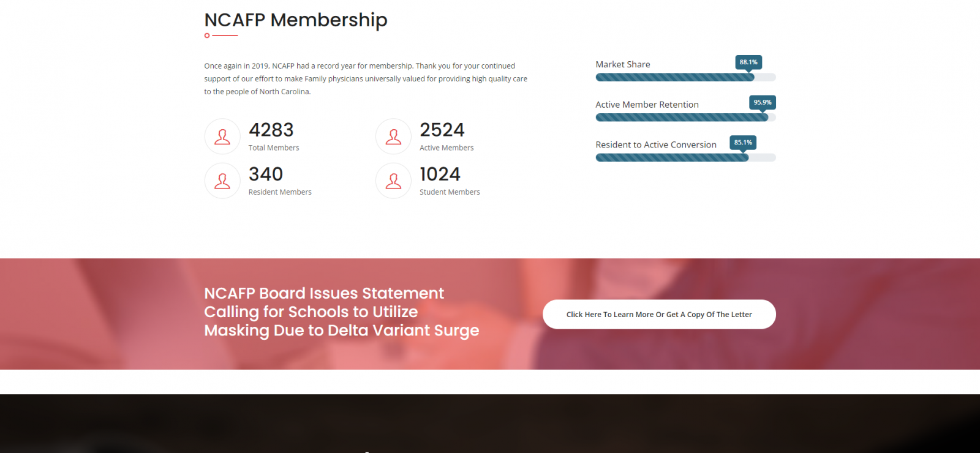980x453 pixels.
Task: Click the 88.1% Market Share badge
Action: tap(748, 62)
